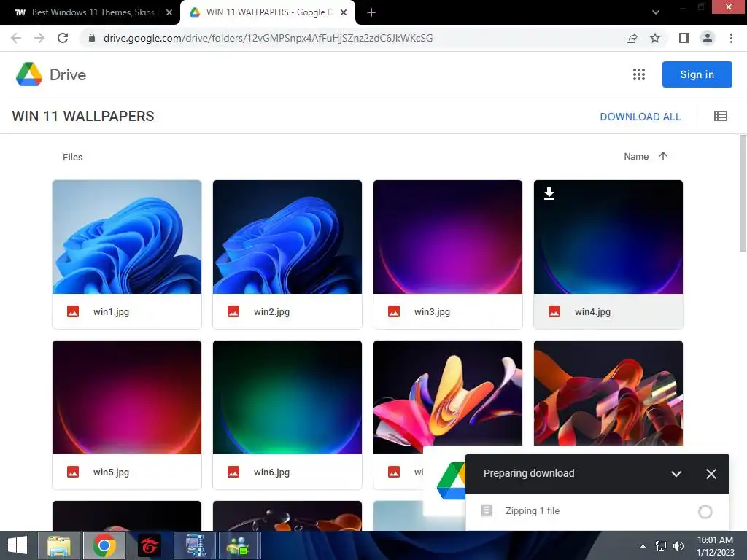Open the Chrome taskbar button
Screen dimensions: 747x560
coord(104,545)
